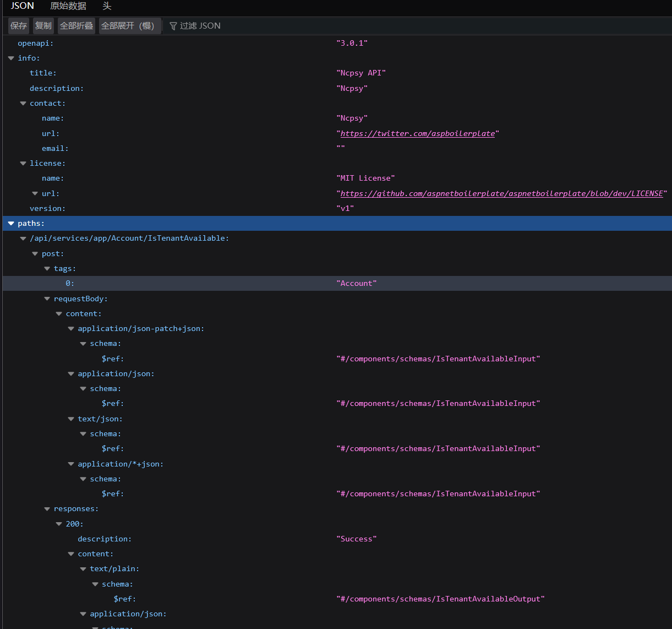Image resolution: width=672 pixels, height=629 pixels.
Task: Click the 保存 save button
Action: pyautogui.click(x=19, y=26)
